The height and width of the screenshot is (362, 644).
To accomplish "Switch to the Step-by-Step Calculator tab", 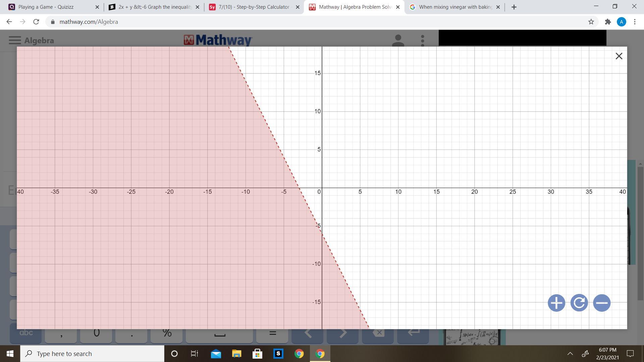I will point(253,7).
